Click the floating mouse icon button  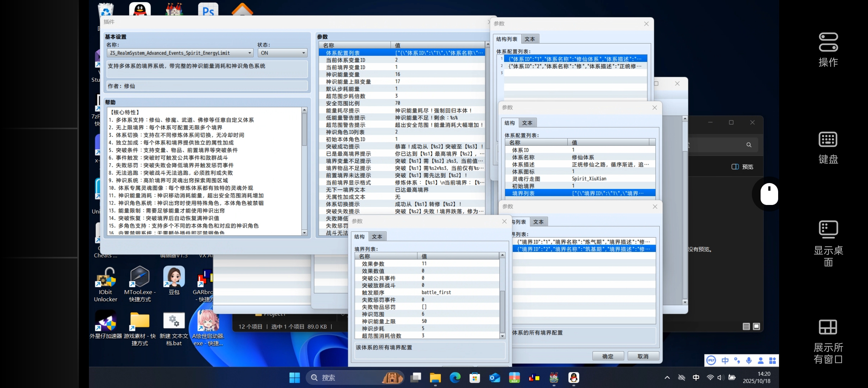point(769,194)
